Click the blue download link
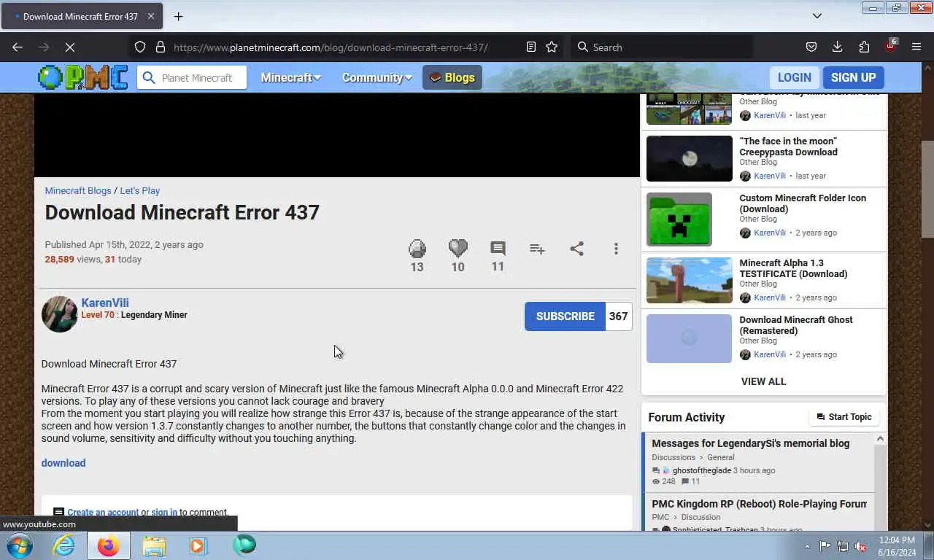This screenshot has height=560, width=934. pyautogui.click(x=63, y=463)
